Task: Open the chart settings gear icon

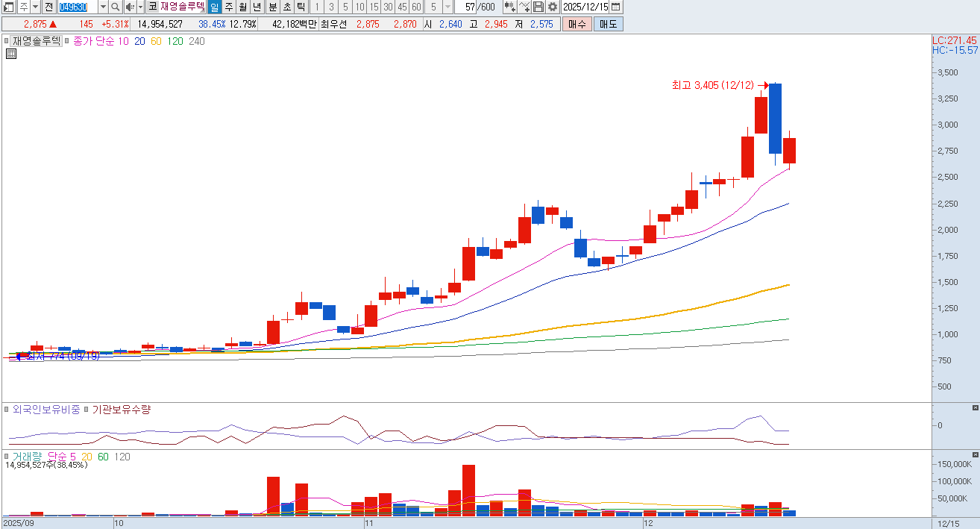Action: pyautogui.click(x=552, y=7)
